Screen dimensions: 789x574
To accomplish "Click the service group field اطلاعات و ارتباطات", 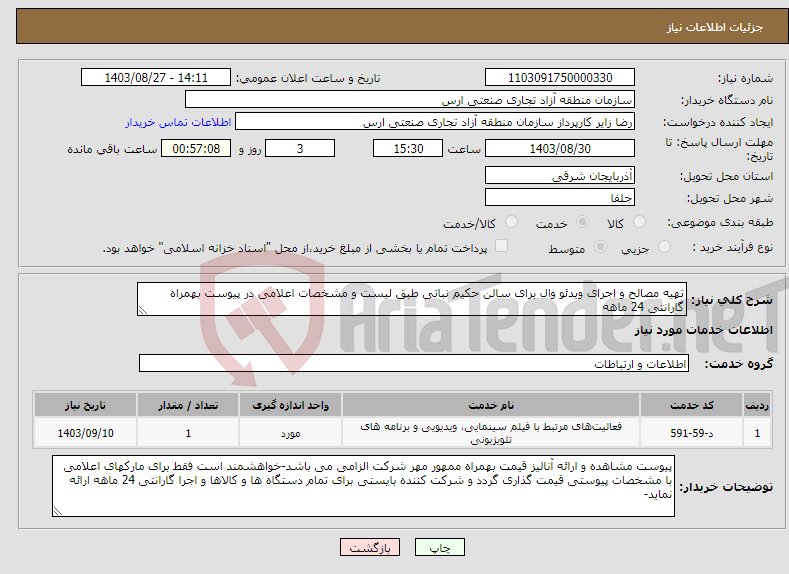I will pyautogui.click(x=414, y=363).
